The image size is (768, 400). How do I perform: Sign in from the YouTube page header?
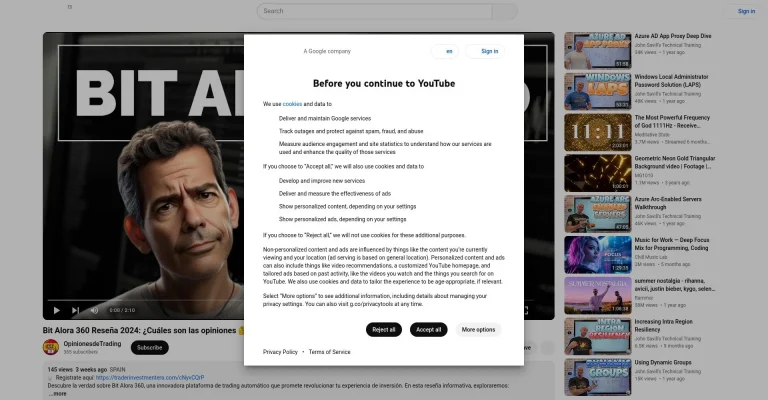point(746,11)
